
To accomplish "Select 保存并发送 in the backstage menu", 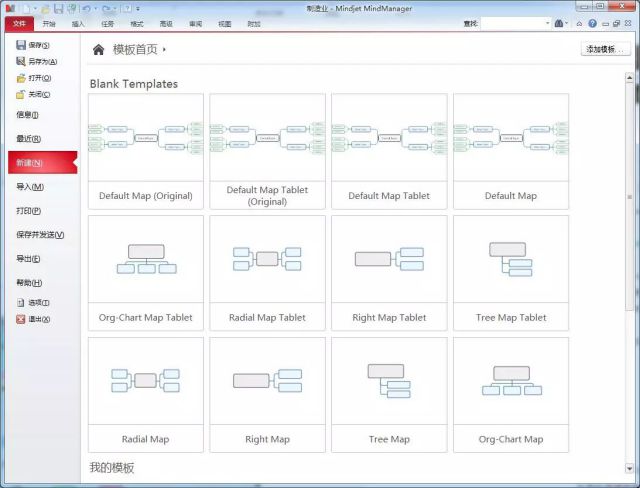I will (40, 235).
